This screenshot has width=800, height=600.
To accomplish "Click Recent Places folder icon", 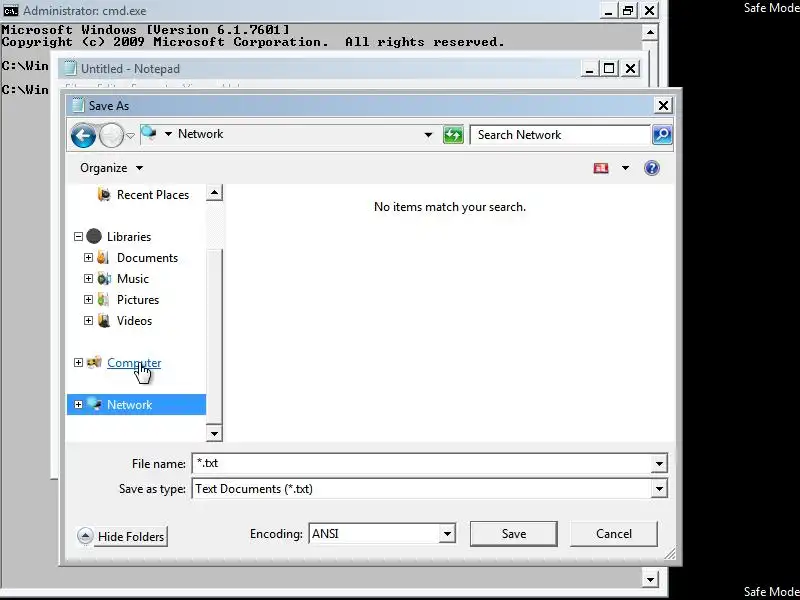I will (x=104, y=194).
